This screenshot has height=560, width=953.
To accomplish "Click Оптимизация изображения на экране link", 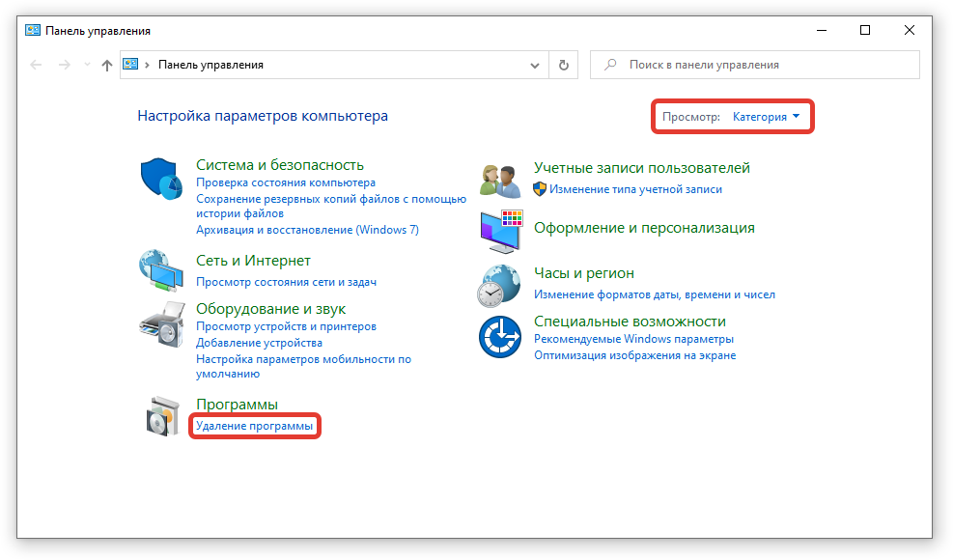I will click(x=635, y=355).
